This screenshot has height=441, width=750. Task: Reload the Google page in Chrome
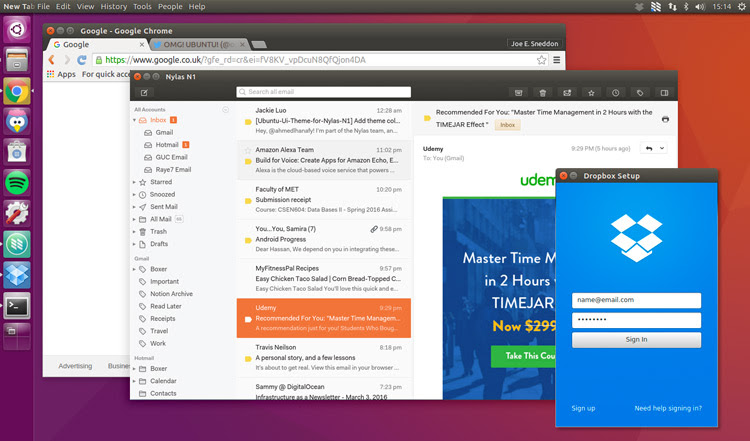click(82, 60)
